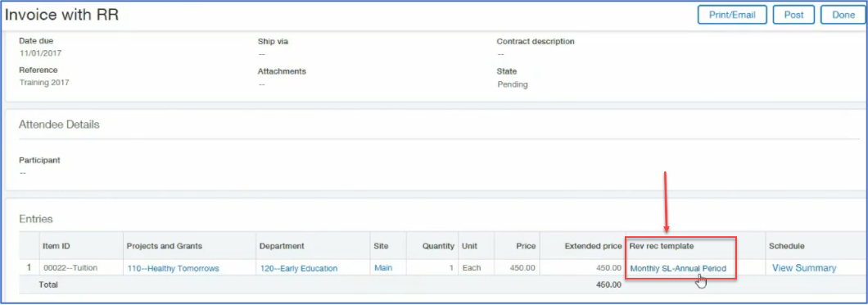Viewport: 868px width, 305px height.
Task: Post the invoice
Action: tap(793, 15)
